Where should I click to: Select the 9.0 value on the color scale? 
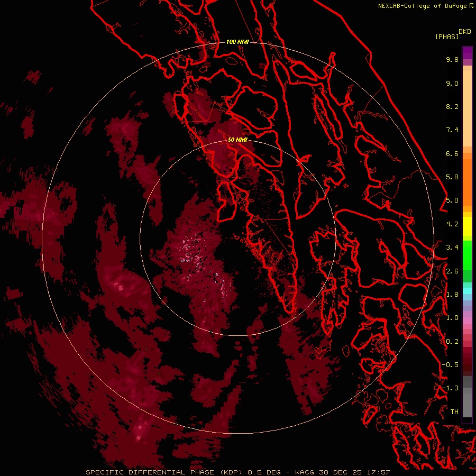coord(452,83)
